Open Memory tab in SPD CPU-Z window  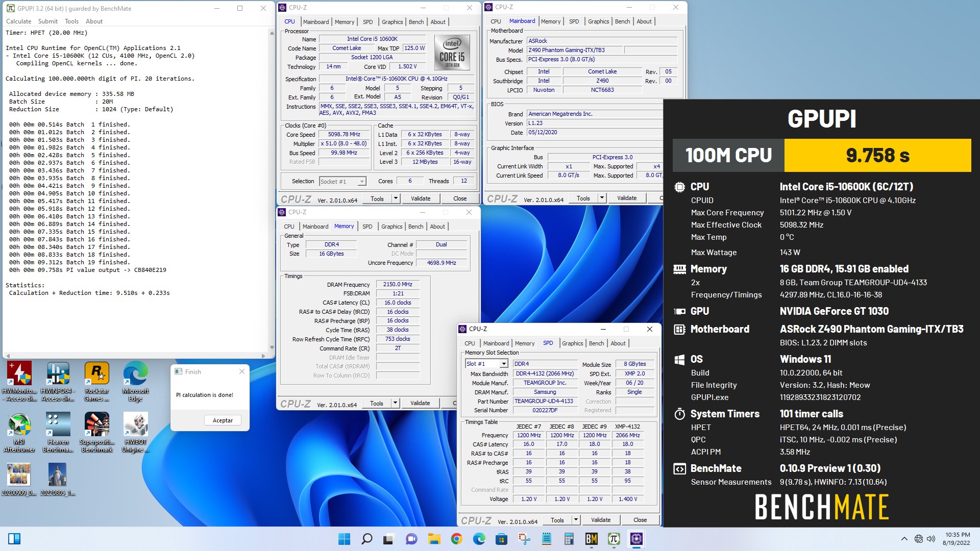pos(525,343)
